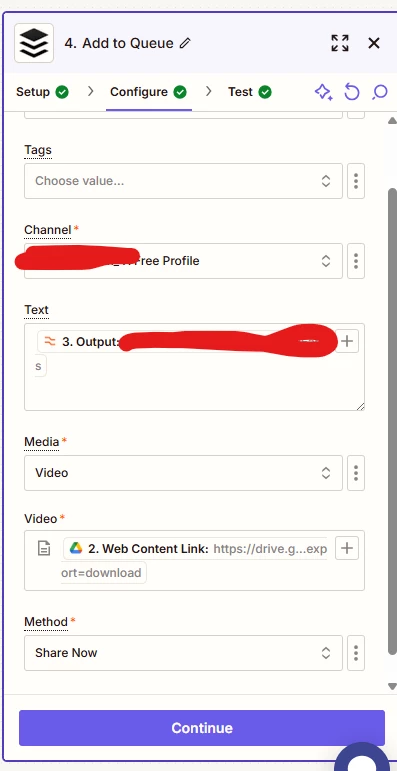Click the chevron between Setup and Configure
The image size is (397, 771).
click(90, 91)
